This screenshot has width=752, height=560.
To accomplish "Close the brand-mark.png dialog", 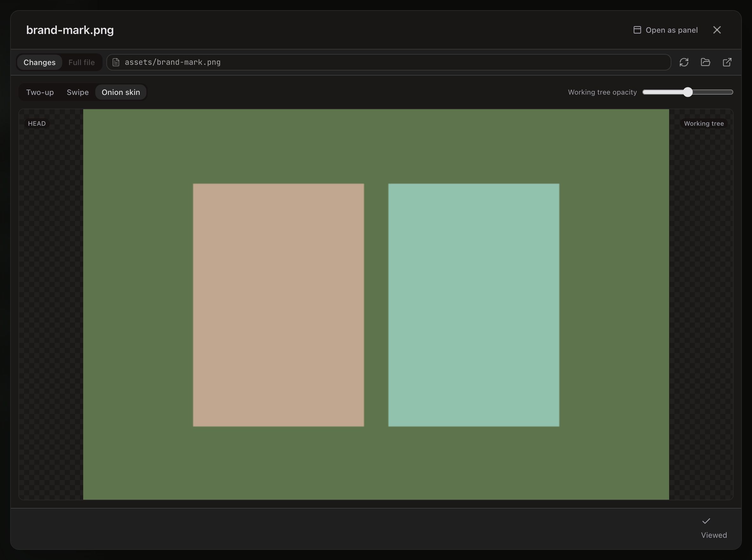I will pyautogui.click(x=717, y=30).
